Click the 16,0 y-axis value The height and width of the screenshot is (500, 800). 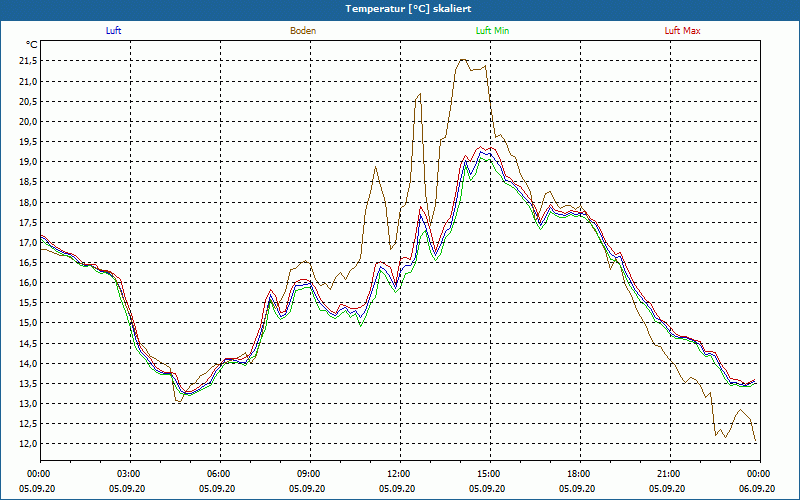(x=28, y=283)
